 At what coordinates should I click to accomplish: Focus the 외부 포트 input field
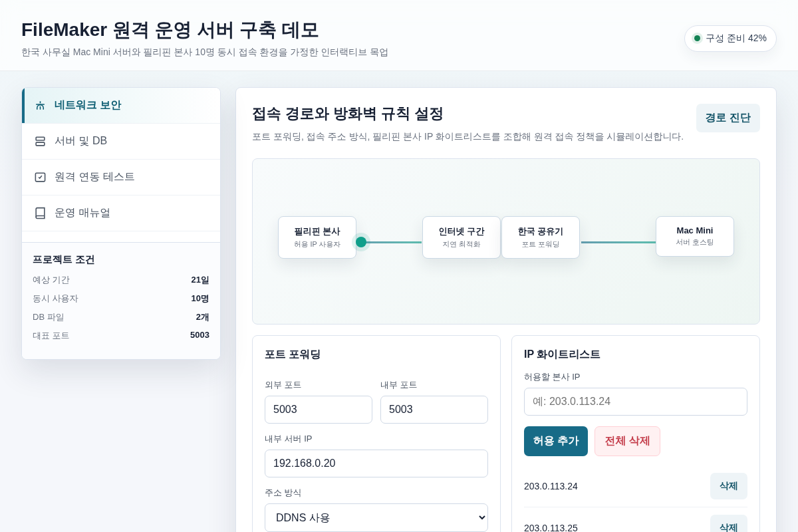click(319, 410)
